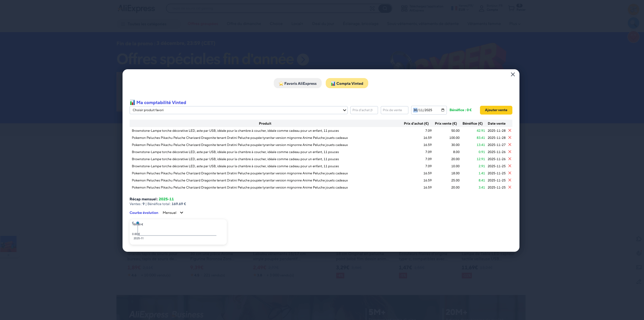Remove the Pokemon sale with 3.41 profit
Screen dimensions: 644x320
pos(510,187)
